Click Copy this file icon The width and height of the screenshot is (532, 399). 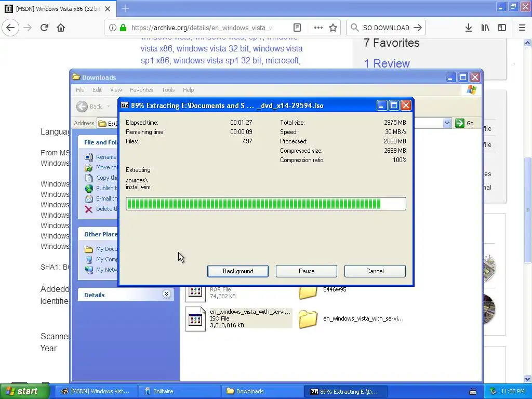(x=88, y=178)
